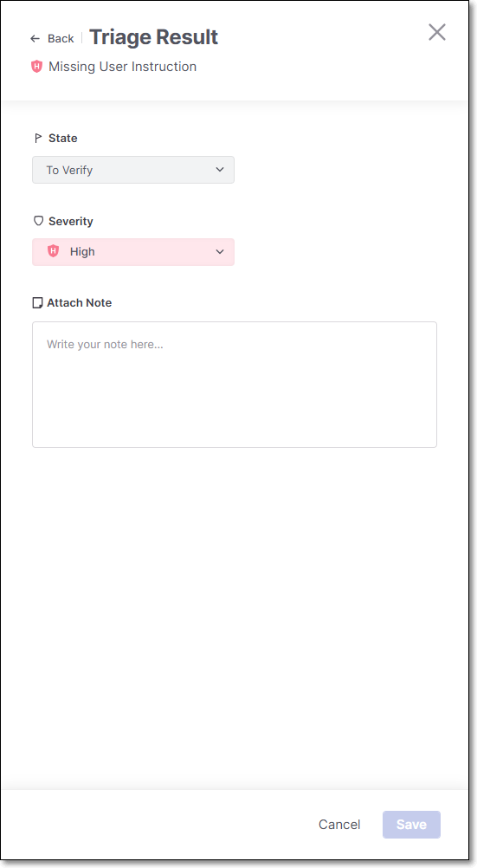
Task: Click the Attach Note label
Action: (79, 303)
